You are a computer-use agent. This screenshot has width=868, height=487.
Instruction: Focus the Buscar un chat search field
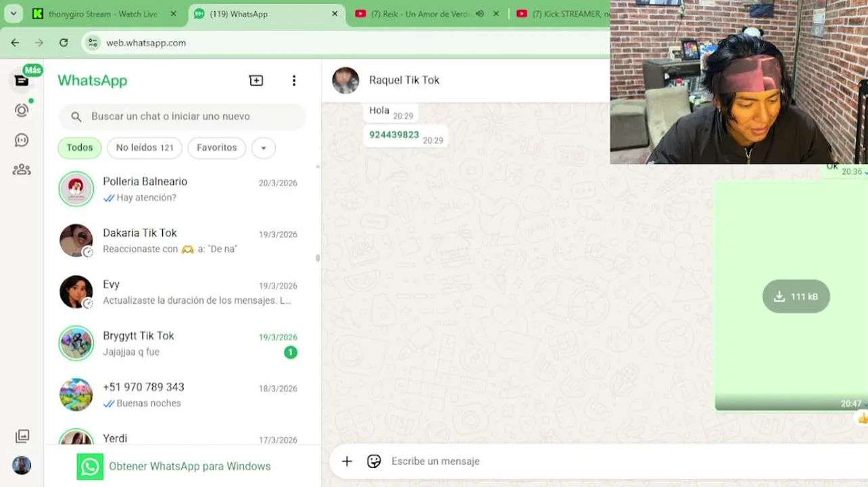tap(183, 116)
